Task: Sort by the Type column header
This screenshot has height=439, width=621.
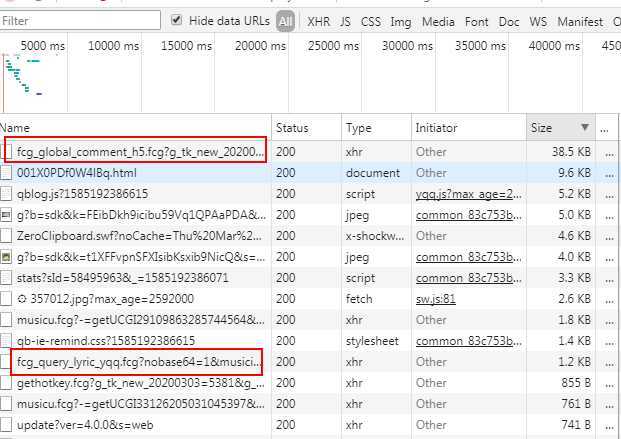Action: coord(376,128)
